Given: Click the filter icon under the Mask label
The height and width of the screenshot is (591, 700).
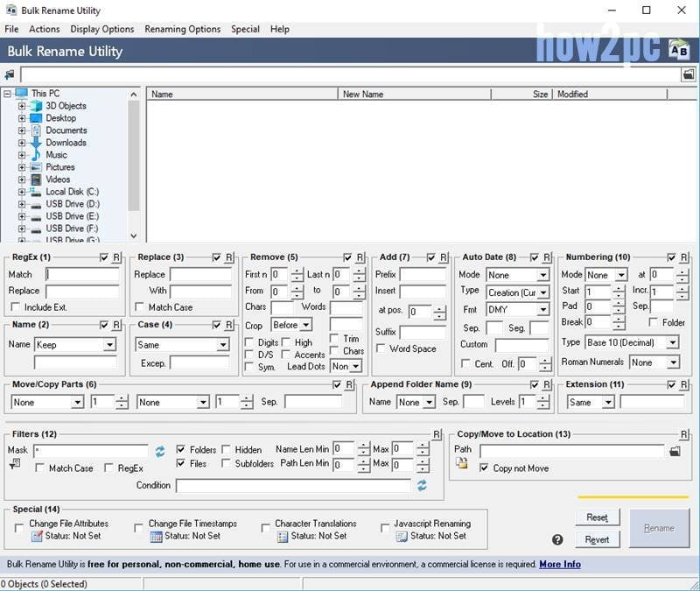Looking at the screenshot, I should [x=14, y=465].
